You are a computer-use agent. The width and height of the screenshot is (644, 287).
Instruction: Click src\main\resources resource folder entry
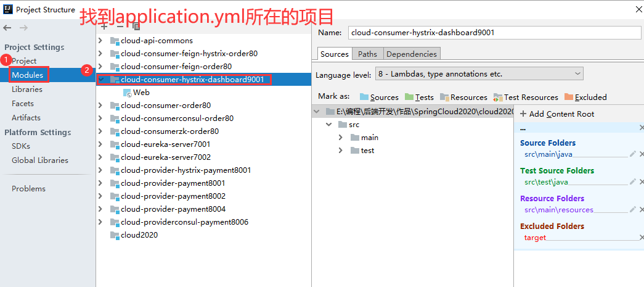click(x=559, y=210)
